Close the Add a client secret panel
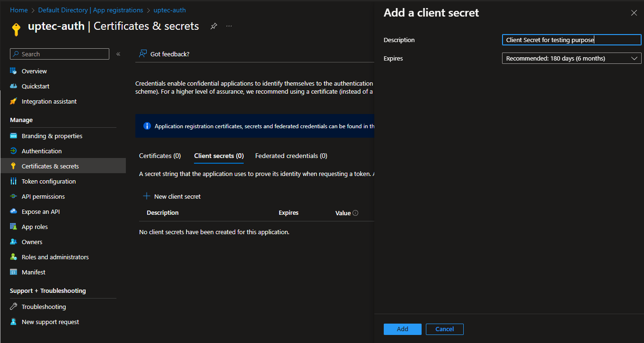 click(x=634, y=13)
